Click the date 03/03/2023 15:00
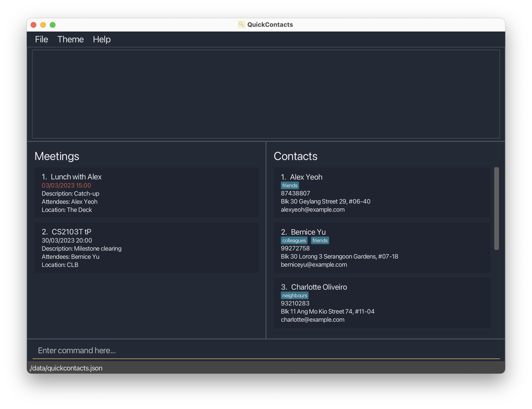The height and width of the screenshot is (409, 532). pyautogui.click(x=66, y=186)
